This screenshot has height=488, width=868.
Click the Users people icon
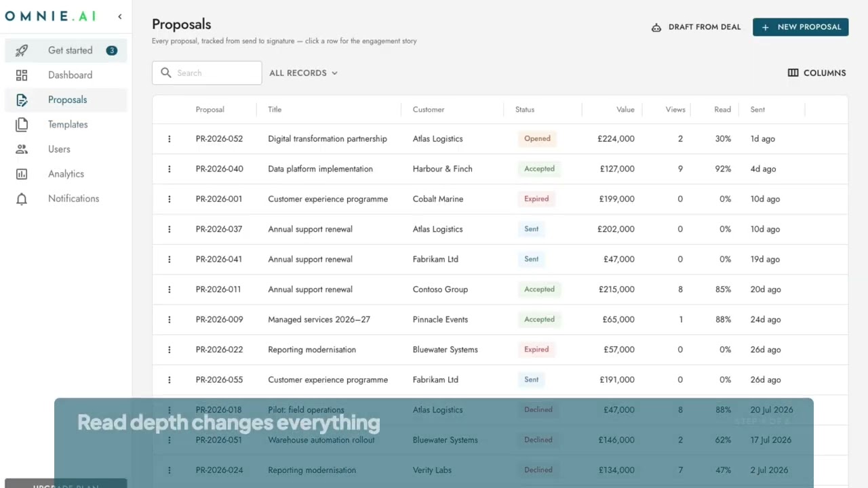point(22,149)
